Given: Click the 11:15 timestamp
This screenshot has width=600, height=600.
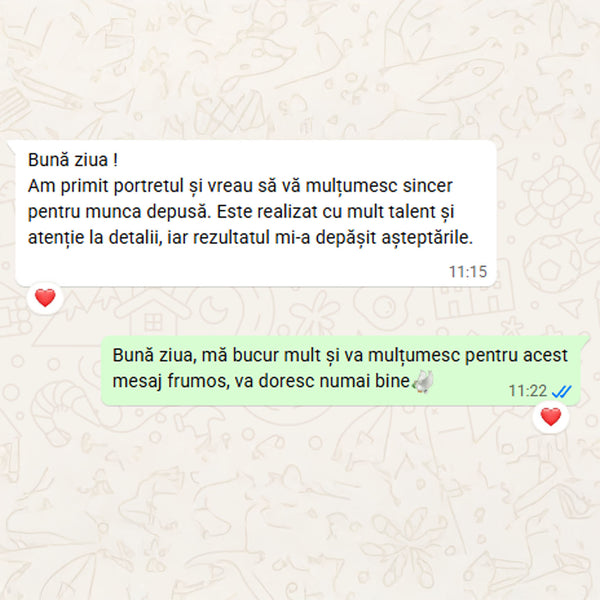Looking at the screenshot, I should pos(468,272).
